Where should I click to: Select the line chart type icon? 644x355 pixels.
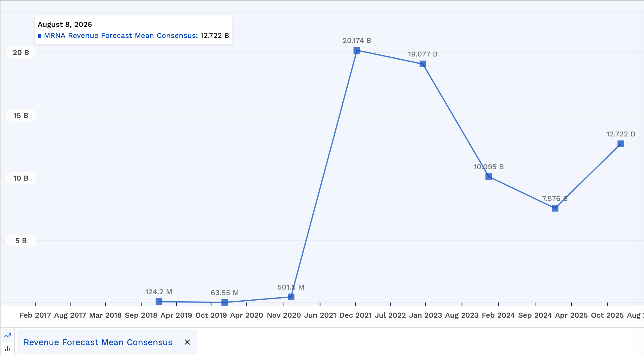click(x=7, y=336)
